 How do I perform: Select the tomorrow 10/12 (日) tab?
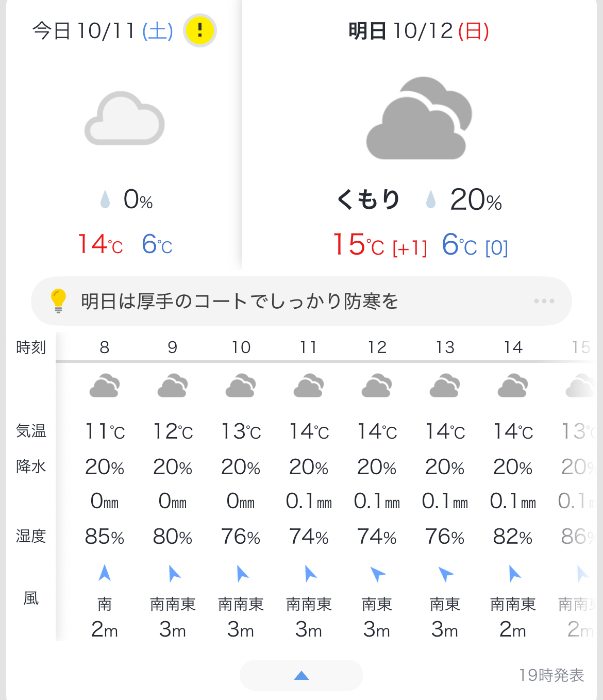(418, 31)
